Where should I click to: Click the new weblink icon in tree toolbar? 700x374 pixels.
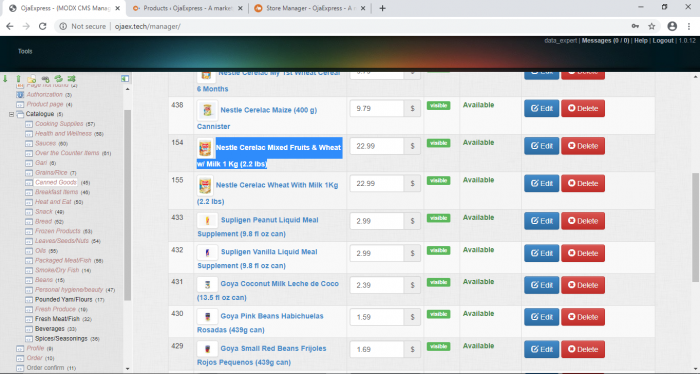tap(45, 79)
